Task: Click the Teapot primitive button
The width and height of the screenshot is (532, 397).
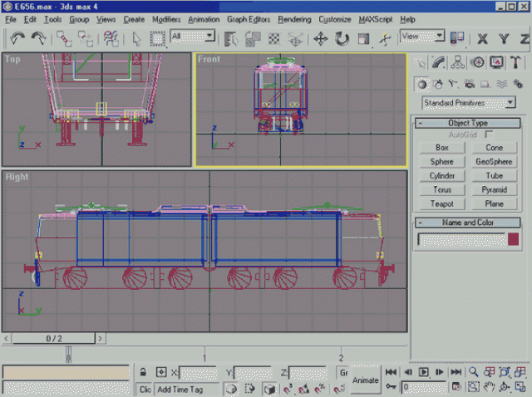Action: click(442, 203)
